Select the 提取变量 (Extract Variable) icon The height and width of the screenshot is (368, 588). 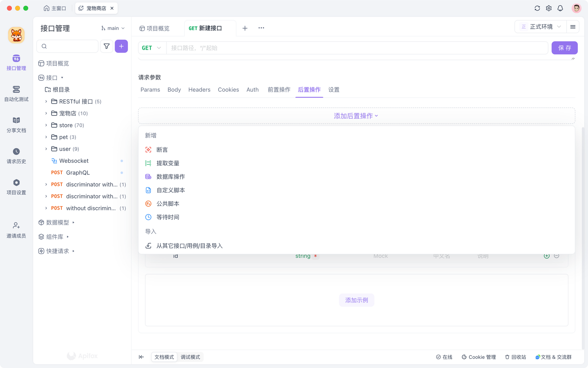pyautogui.click(x=148, y=163)
